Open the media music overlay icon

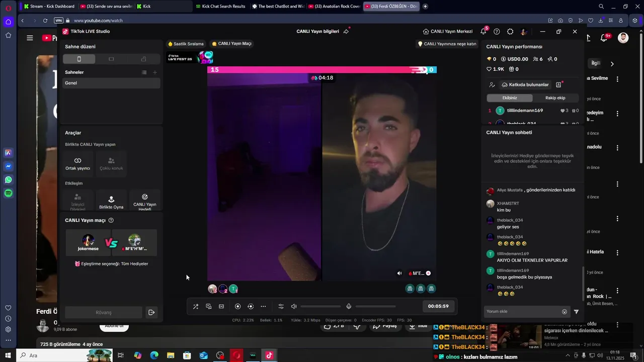click(209, 306)
